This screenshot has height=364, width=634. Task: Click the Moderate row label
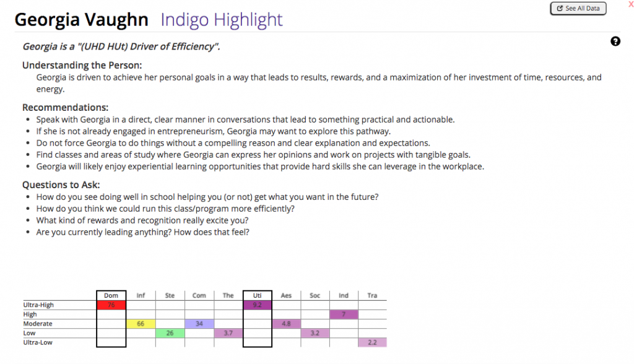coord(38,323)
